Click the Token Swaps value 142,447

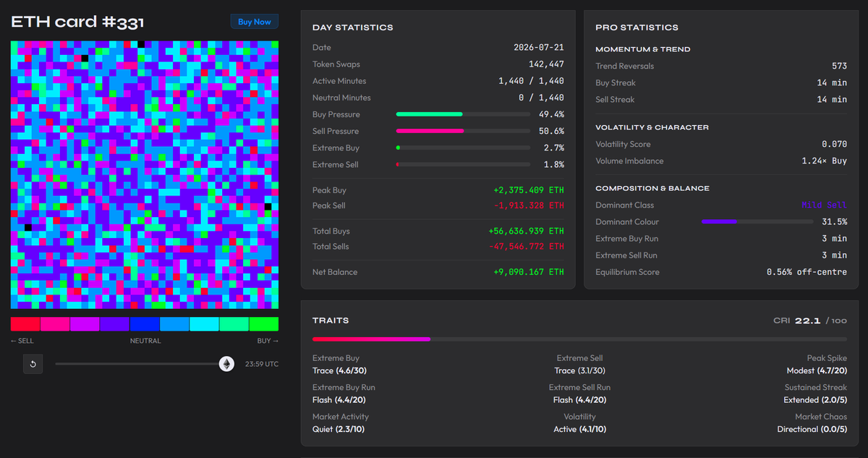point(546,64)
